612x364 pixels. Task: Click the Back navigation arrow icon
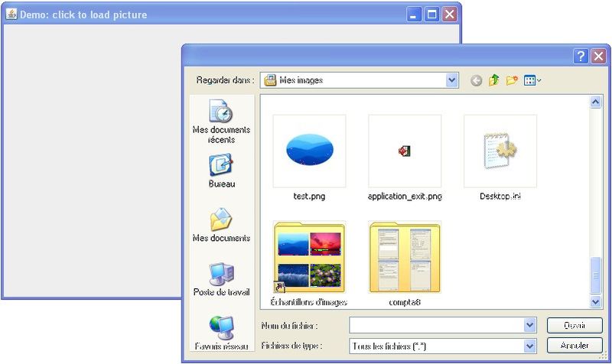tap(477, 80)
